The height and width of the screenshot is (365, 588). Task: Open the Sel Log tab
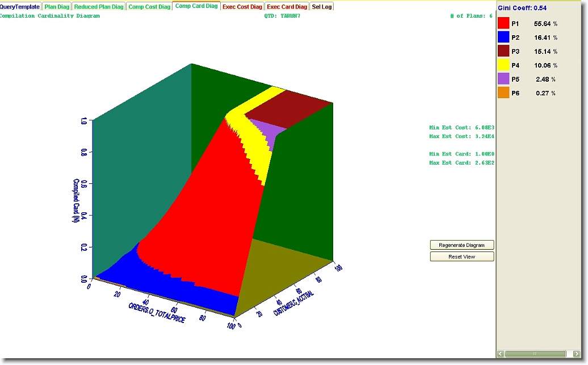click(x=322, y=7)
